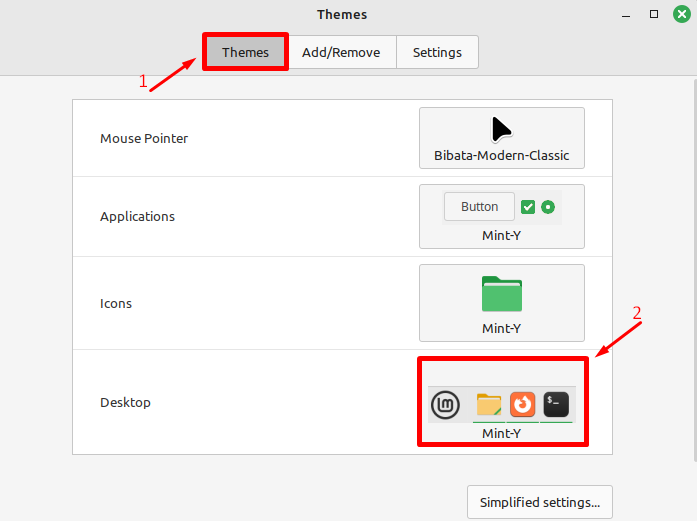Click the Linux Mint logo in Desktop preview
This screenshot has width=697, height=521.
coord(445,404)
